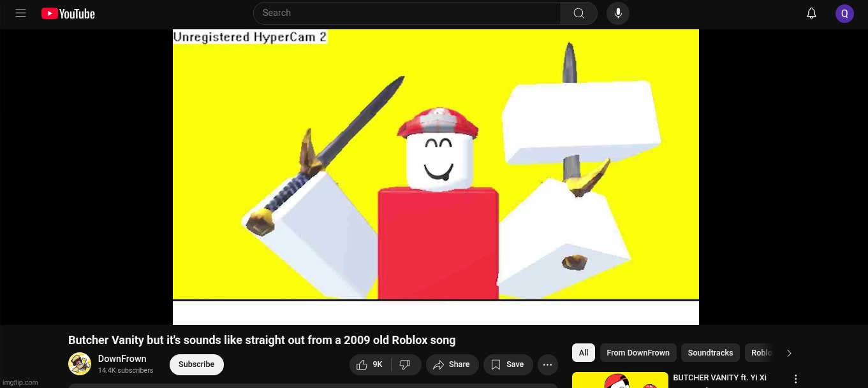Select the All filter chip

pos(584,353)
